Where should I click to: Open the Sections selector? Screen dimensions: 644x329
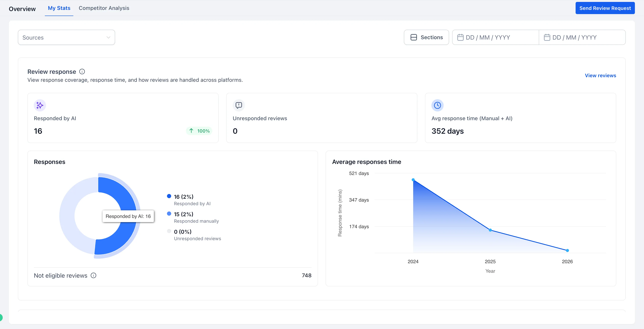426,37
